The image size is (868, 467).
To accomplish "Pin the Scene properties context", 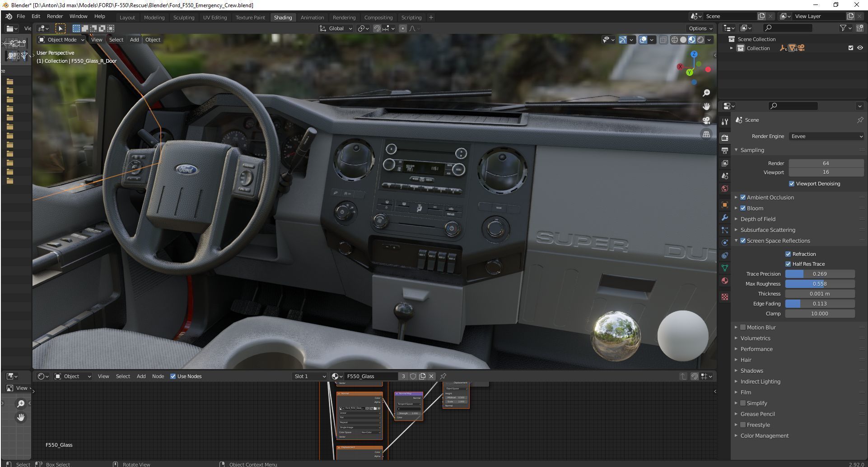I will coord(860,120).
